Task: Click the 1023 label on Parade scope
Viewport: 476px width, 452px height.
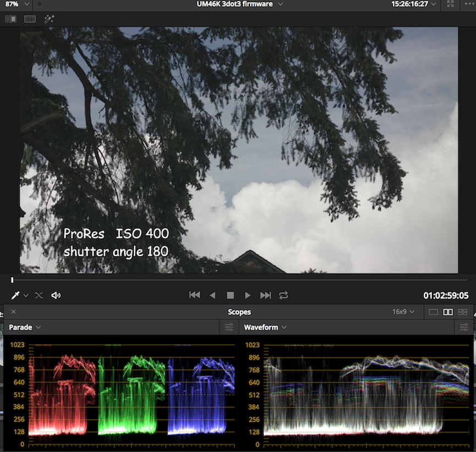Action: pos(17,345)
